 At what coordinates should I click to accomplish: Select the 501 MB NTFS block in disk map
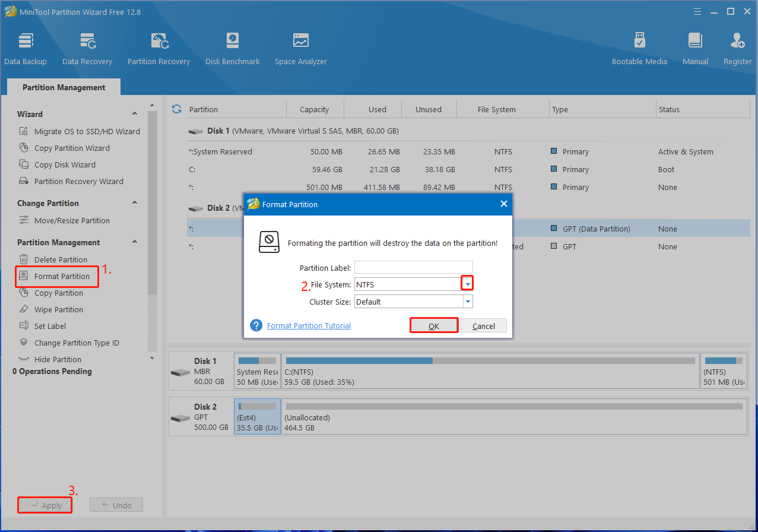(724, 370)
